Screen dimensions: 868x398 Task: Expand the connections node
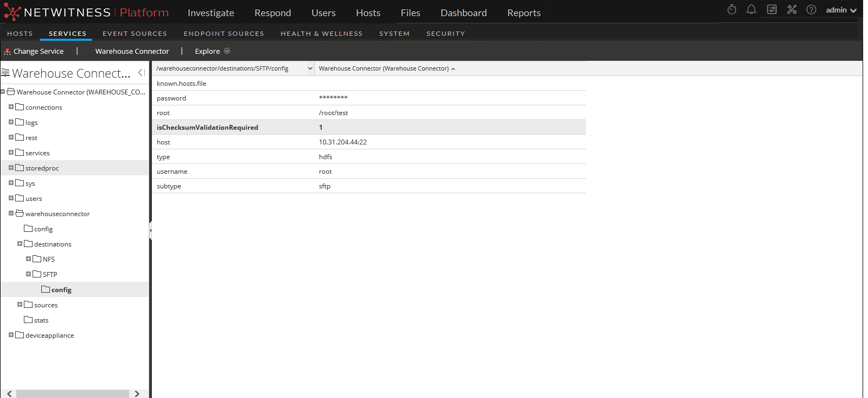[11, 107]
